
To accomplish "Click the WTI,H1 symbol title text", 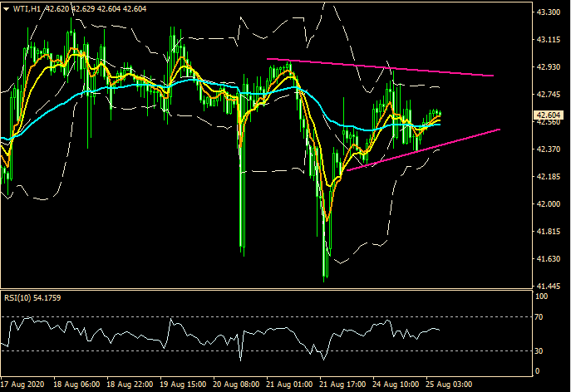I will [26, 8].
